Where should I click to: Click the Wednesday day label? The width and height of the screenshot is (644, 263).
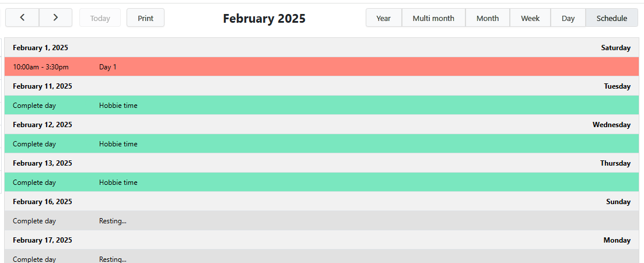point(611,125)
